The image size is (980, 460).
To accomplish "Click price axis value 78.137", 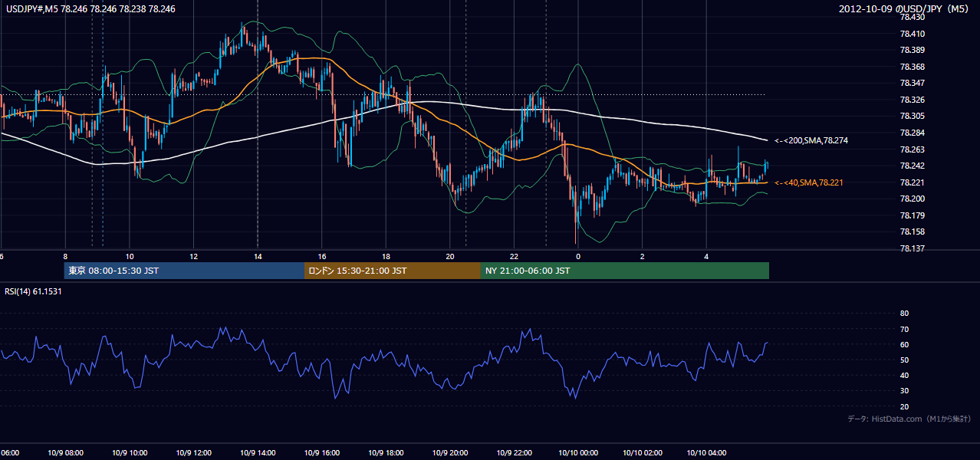I will pyautogui.click(x=913, y=248).
